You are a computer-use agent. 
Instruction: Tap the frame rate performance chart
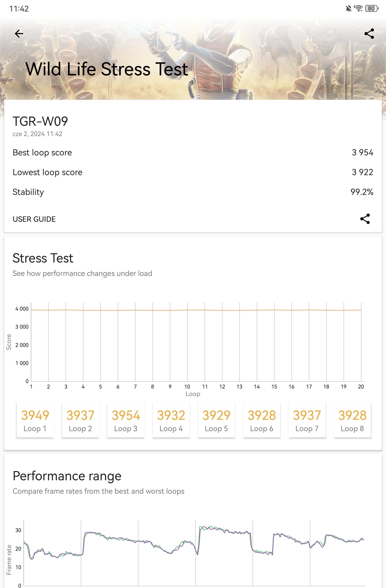[x=194, y=553]
